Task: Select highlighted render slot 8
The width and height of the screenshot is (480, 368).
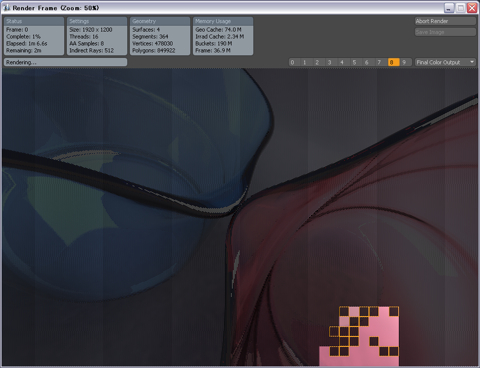Action: click(393, 62)
